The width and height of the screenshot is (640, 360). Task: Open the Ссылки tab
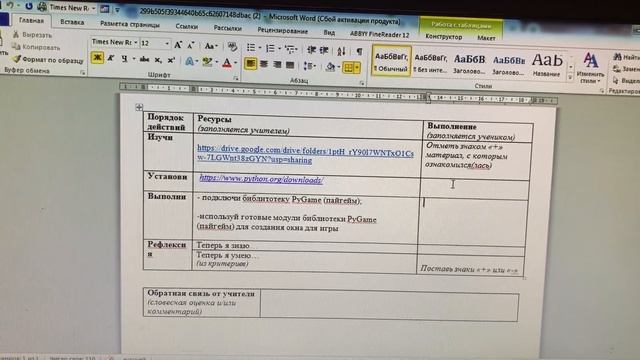[x=187, y=27]
